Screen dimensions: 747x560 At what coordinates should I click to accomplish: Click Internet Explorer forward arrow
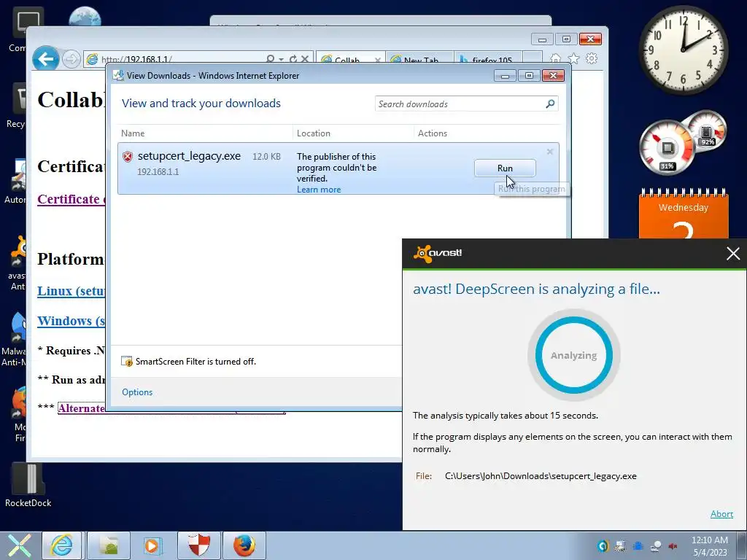click(71, 60)
